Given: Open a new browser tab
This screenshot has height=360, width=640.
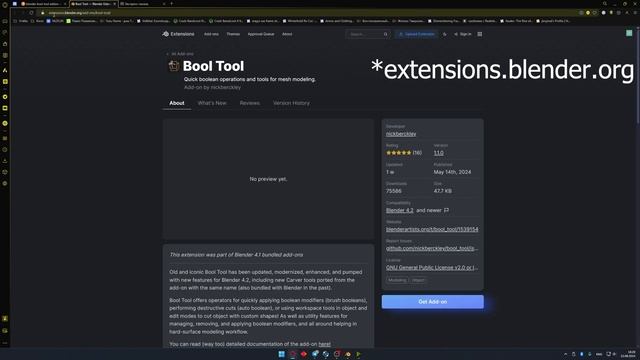Looking at the screenshot, I should (x=171, y=4).
